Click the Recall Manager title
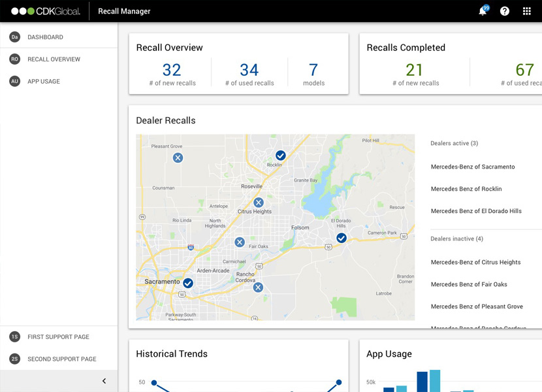Viewport: 542px width, 392px height. (124, 11)
